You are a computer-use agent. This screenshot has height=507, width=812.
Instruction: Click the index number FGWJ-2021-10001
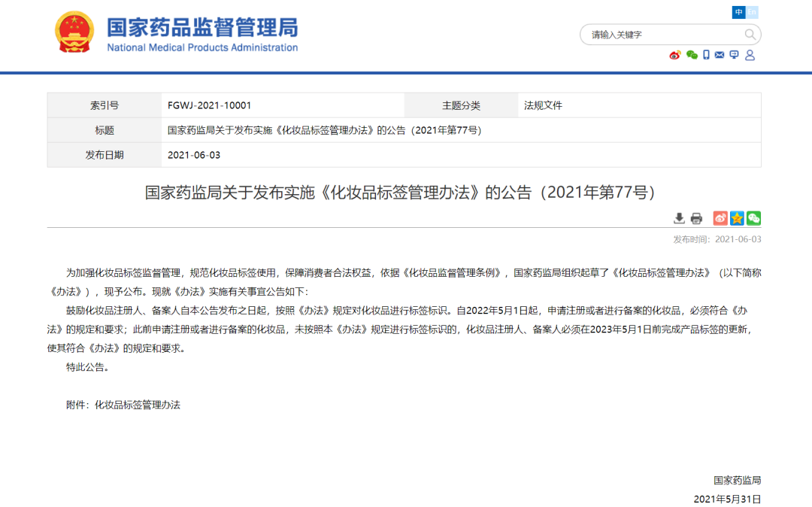point(209,105)
